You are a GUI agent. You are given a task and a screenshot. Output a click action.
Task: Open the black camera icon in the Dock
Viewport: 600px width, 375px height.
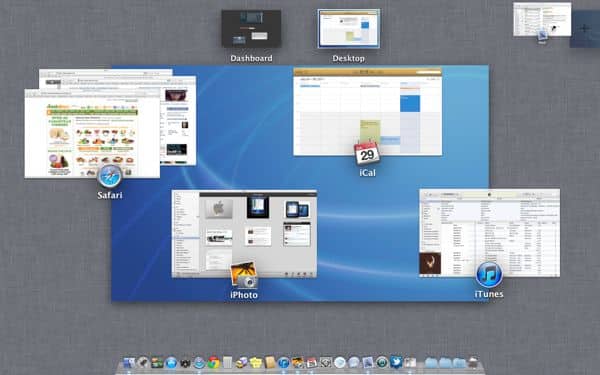point(185,363)
